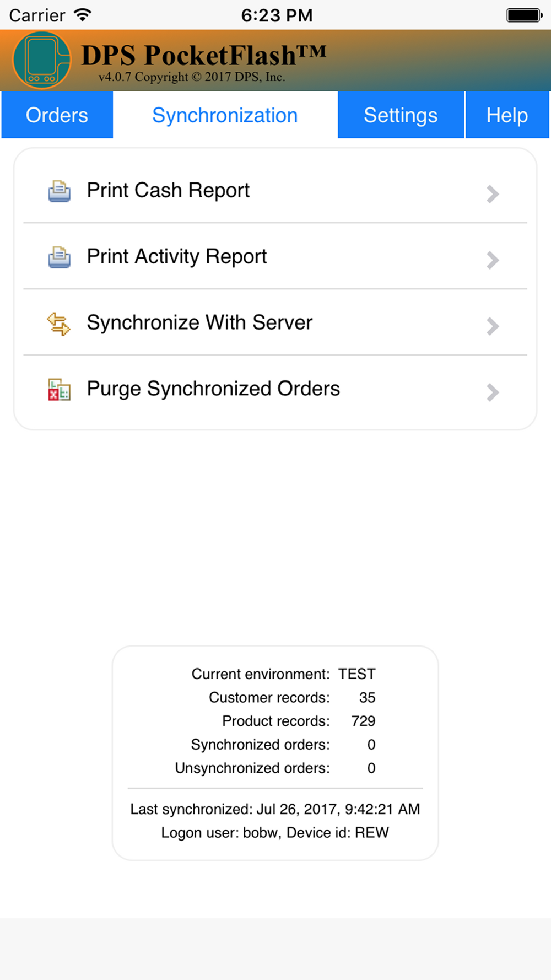Tap the 6:23 PM clock in status bar
551x980 pixels.
(x=277, y=15)
